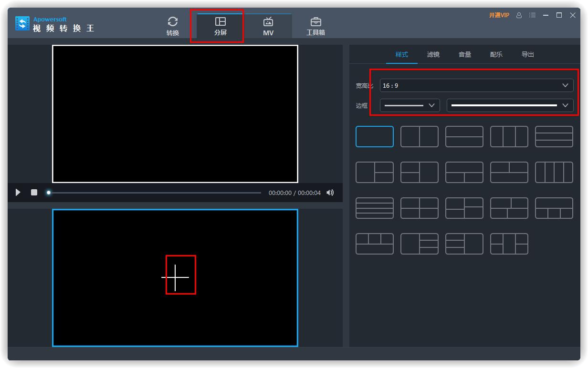The image size is (588, 368).
Task: Go to the 导出 export tab
Action: pyautogui.click(x=527, y=55)
